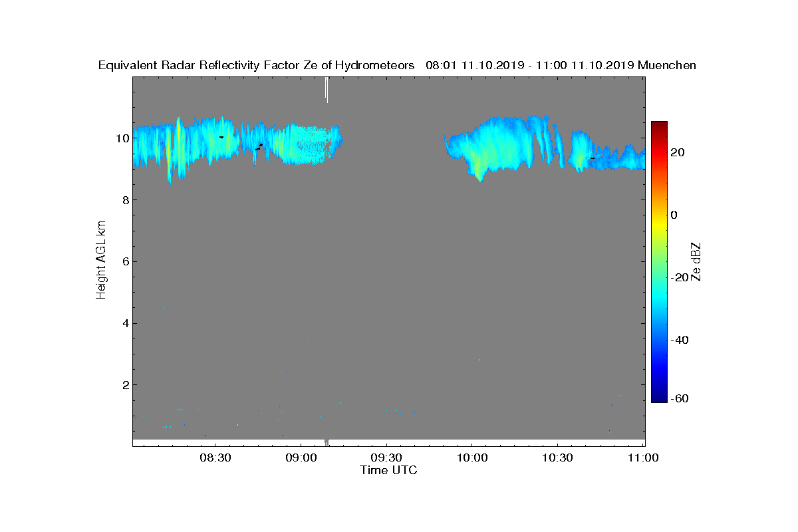Click the colorbar value '20'
This screenshot has height=532, width=798.
[x=678, y=152]
